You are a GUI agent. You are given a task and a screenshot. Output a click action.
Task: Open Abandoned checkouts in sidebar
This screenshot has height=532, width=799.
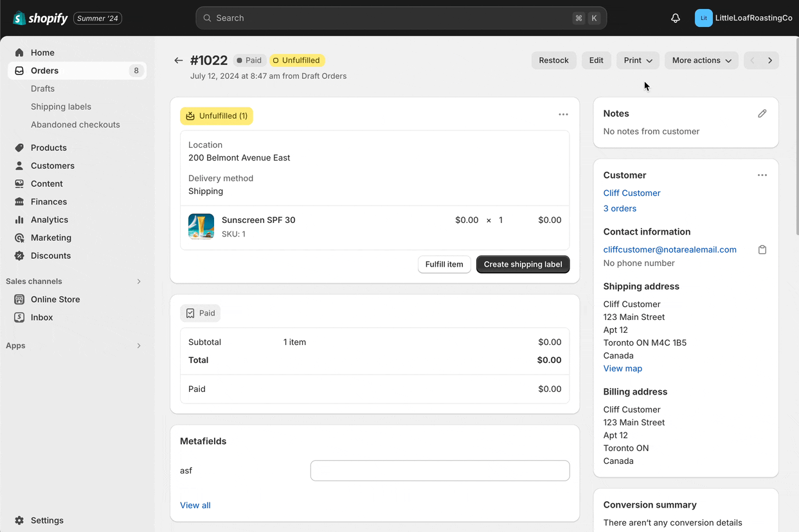click(75, 125)
